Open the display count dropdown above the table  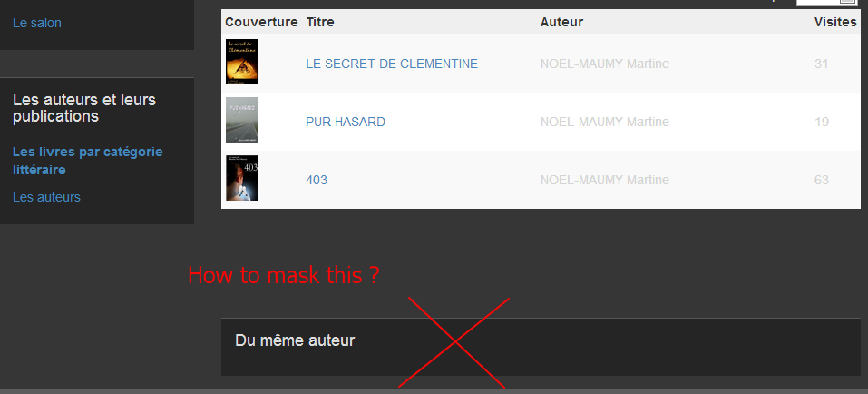[826, 2]
